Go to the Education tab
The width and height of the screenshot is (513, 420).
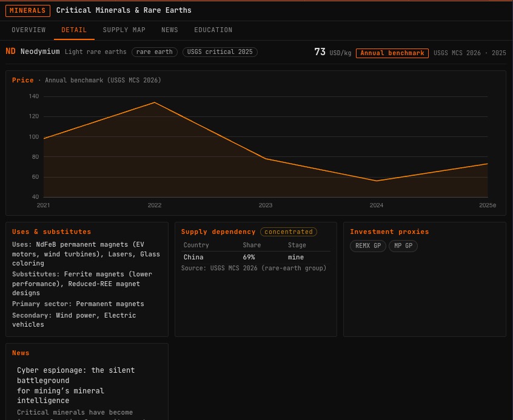coord(213,30)
